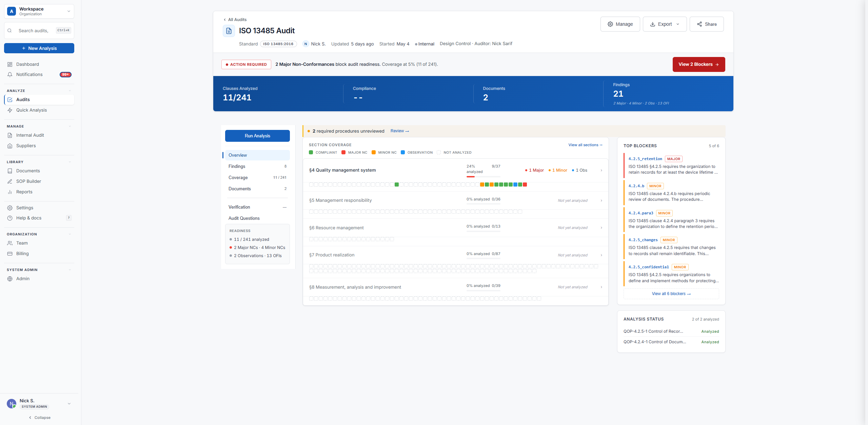Click the Manage button
Image resolution: width=868 pixels, height=425 pixels.
coord(620,24)
